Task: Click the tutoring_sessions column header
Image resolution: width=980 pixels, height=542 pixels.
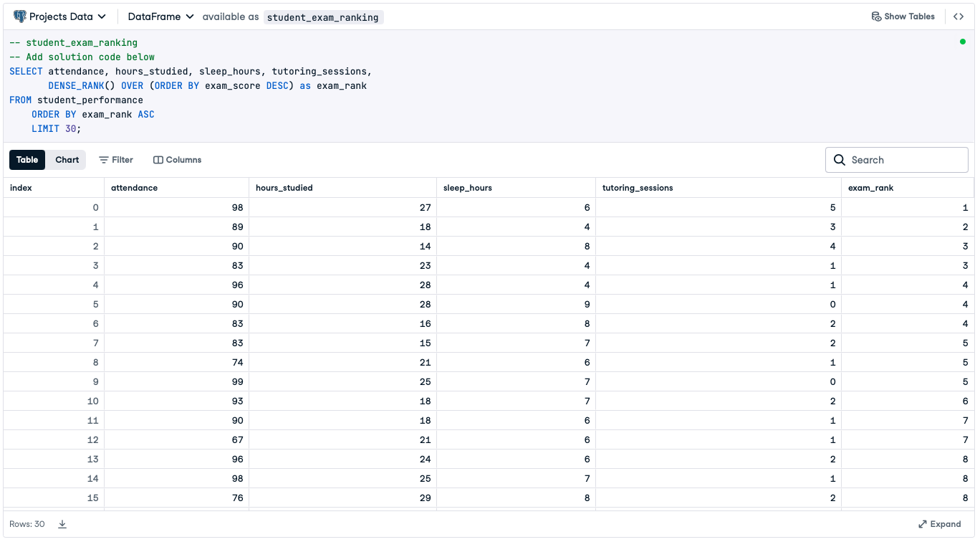Action: (719, 188)
